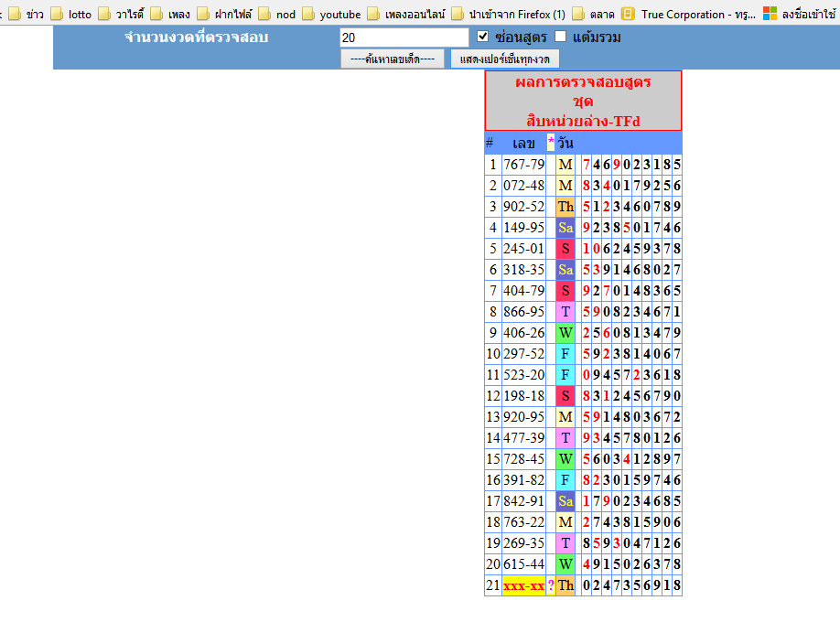The height and width of the screenshot is (622, 840).
Task: Click the number 269-35 in row 19
Action: point(524,543)
